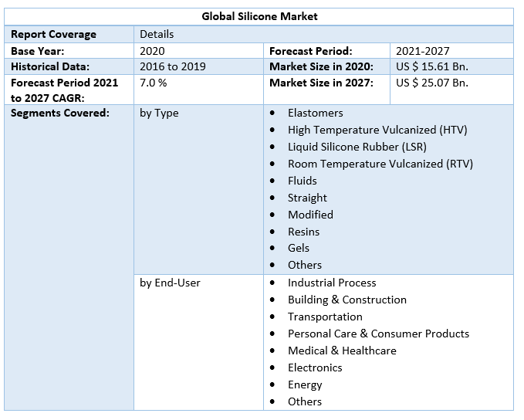Select Building & Construction entry
524x420 pixels.
click(347, 300)
